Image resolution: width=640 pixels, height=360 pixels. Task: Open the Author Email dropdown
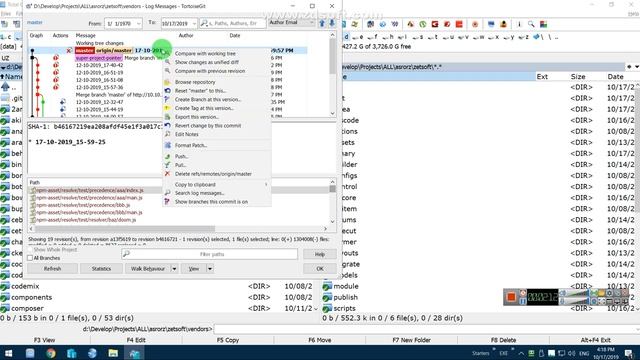click(311, 22)
